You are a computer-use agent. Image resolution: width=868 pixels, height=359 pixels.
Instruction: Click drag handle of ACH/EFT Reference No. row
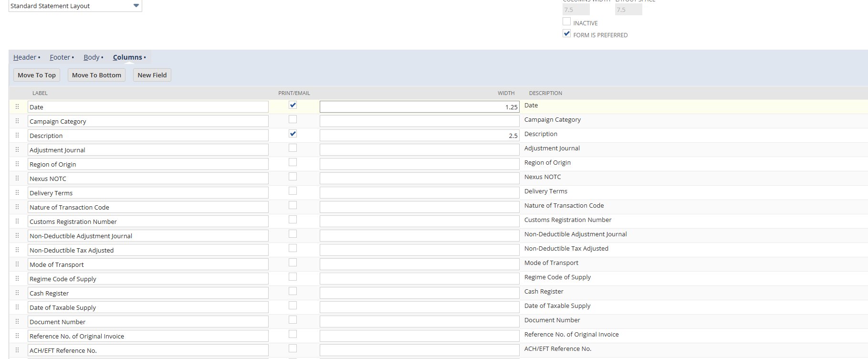tap(17, 350)
